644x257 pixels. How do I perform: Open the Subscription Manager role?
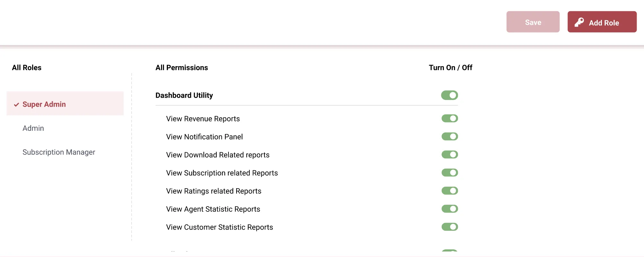[x=59, y=152]
